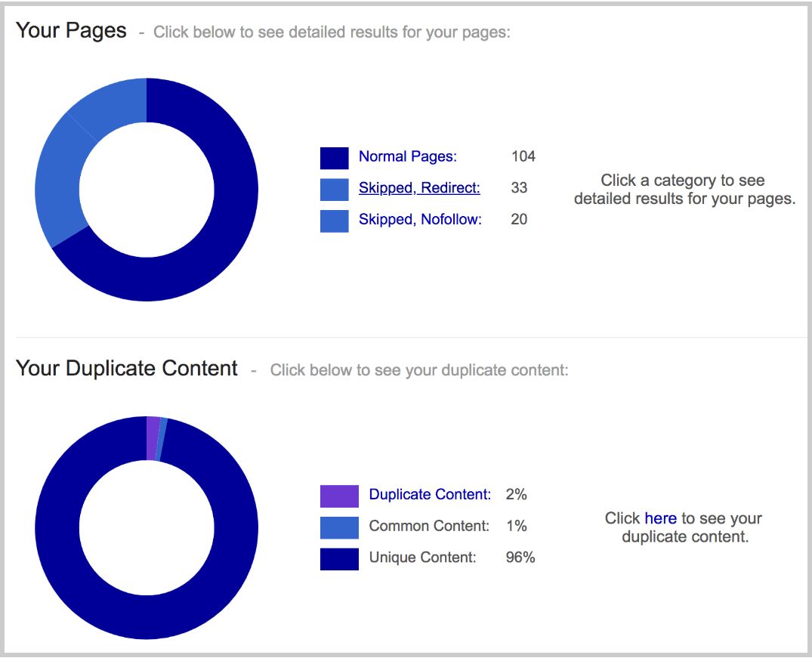Click the purple Duplicate Content donut slice
This screenshot has width=812, height=658.
point(153,438)
